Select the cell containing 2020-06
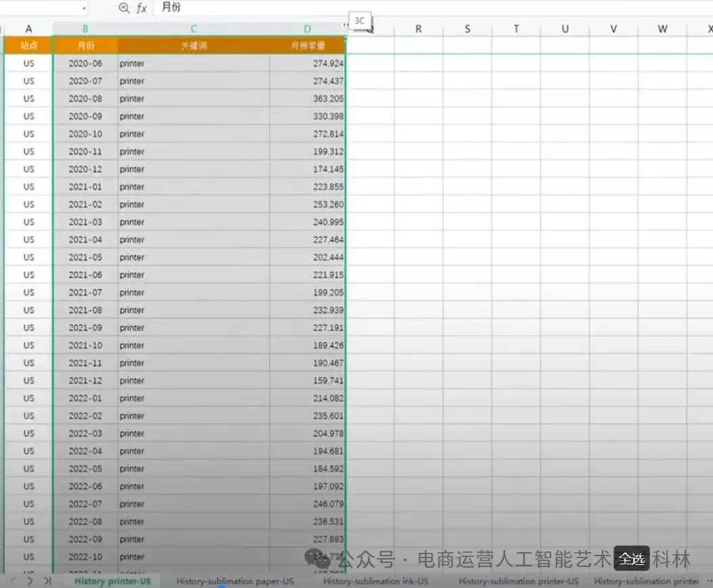Screen dimensions: 713x588 [x=85, y=63]
